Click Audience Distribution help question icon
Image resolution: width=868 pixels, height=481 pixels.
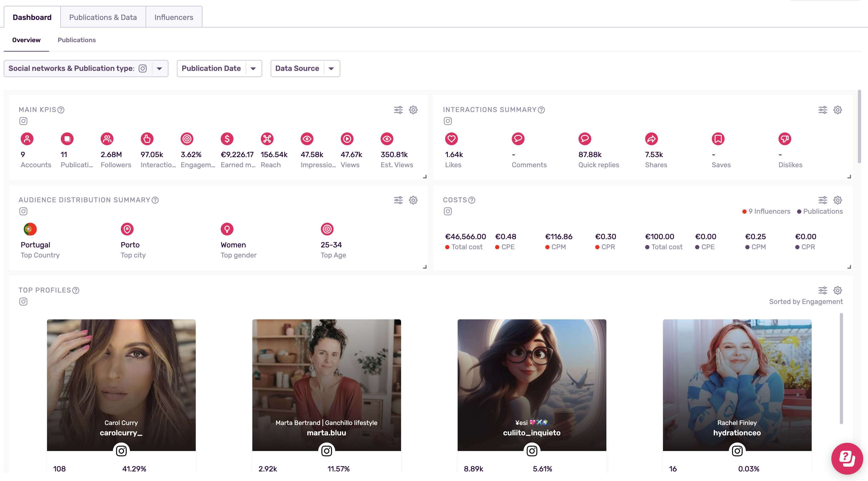[155, 200]
